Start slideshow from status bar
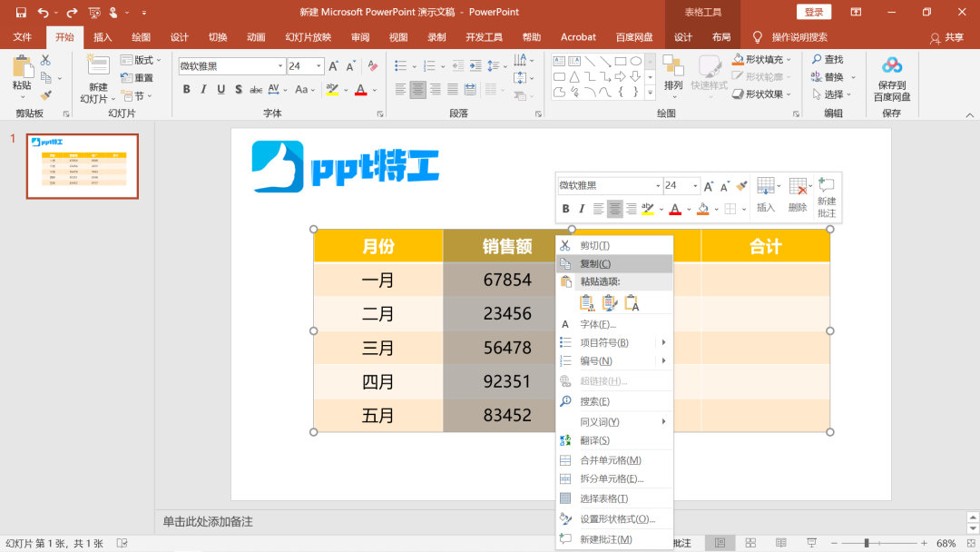 click(x=811, y=543)
